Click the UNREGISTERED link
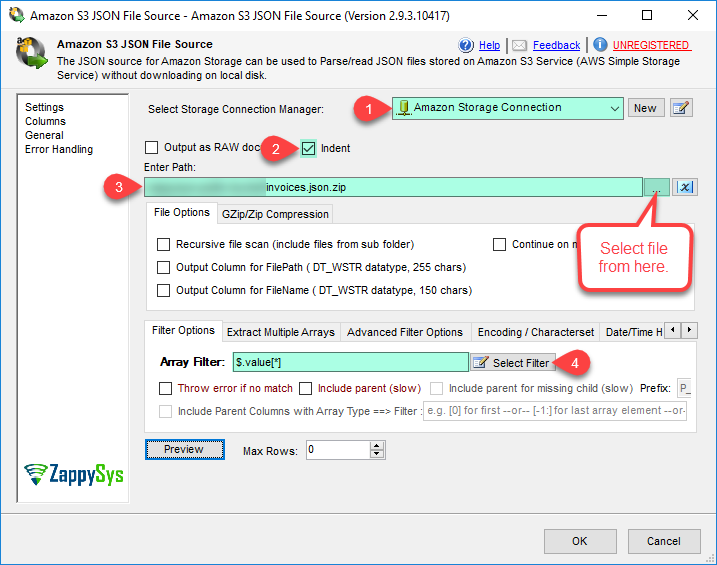The image size is (717, 565). (x=652, y=45)
